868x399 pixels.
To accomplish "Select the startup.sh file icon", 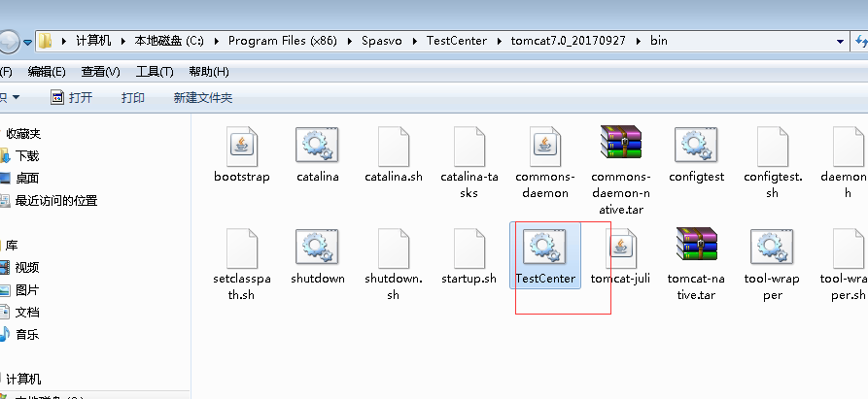I will [x=469, y=249].
